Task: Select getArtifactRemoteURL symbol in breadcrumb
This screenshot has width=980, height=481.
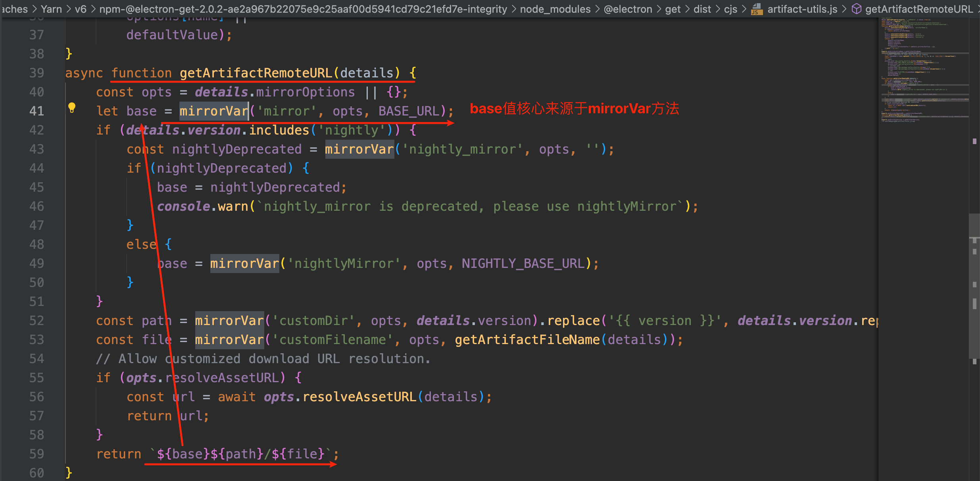Action: (x=919, y=9)
